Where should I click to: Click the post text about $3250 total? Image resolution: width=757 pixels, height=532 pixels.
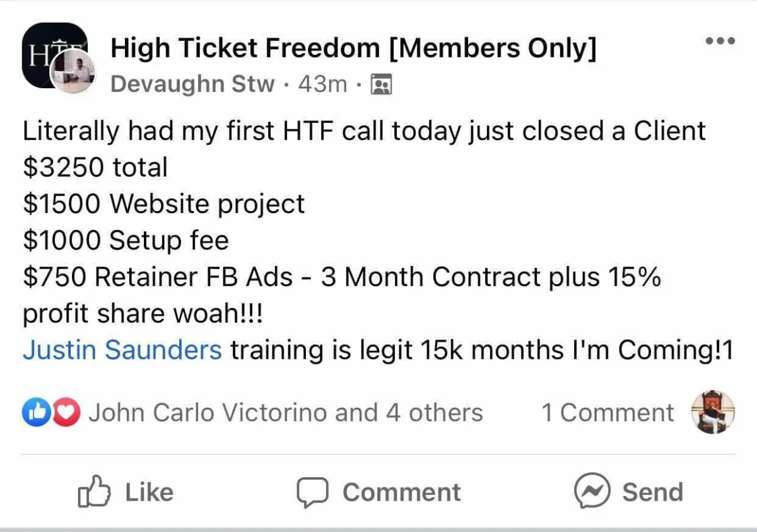(x=95, y=168)
